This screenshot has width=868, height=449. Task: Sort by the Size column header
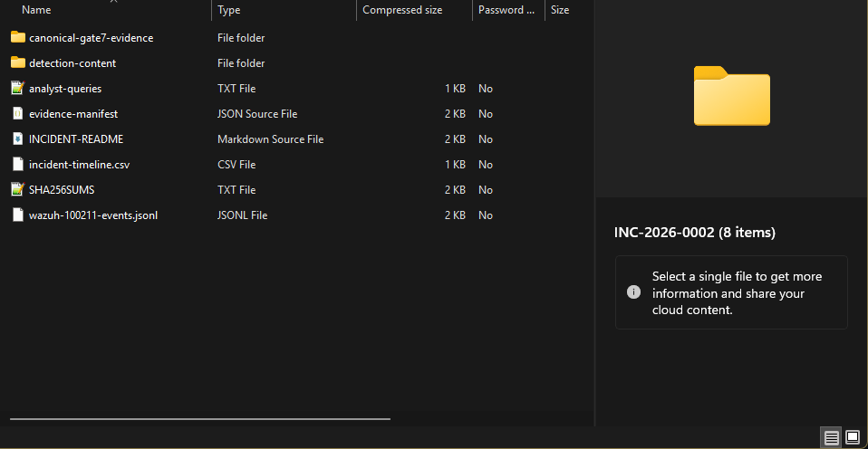click(560, 10)
